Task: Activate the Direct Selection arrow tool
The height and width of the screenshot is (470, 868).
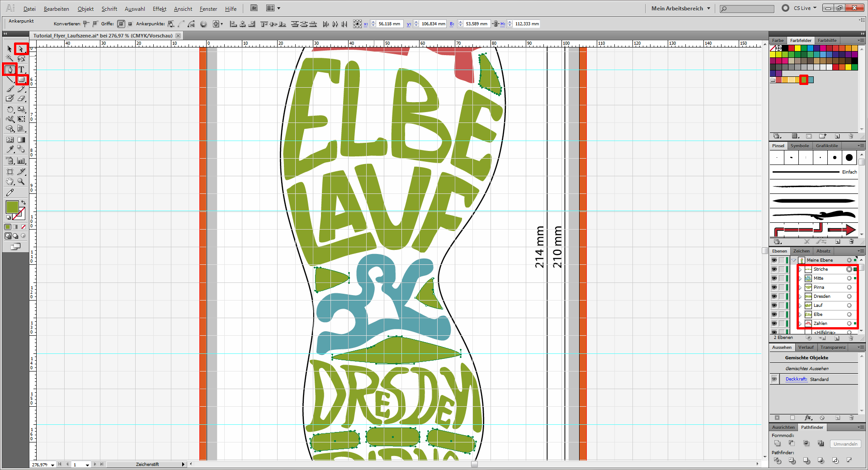Action: coord(21,49)
